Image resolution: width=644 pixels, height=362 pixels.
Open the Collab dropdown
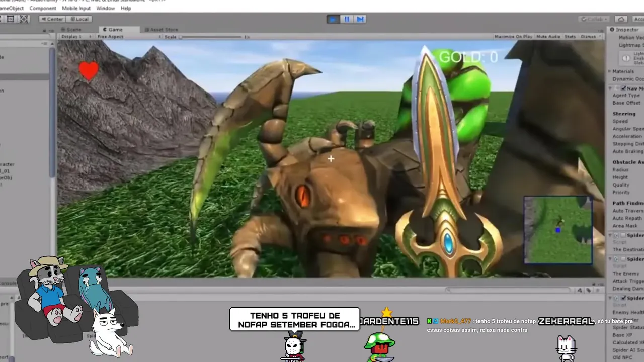point(594,19)
